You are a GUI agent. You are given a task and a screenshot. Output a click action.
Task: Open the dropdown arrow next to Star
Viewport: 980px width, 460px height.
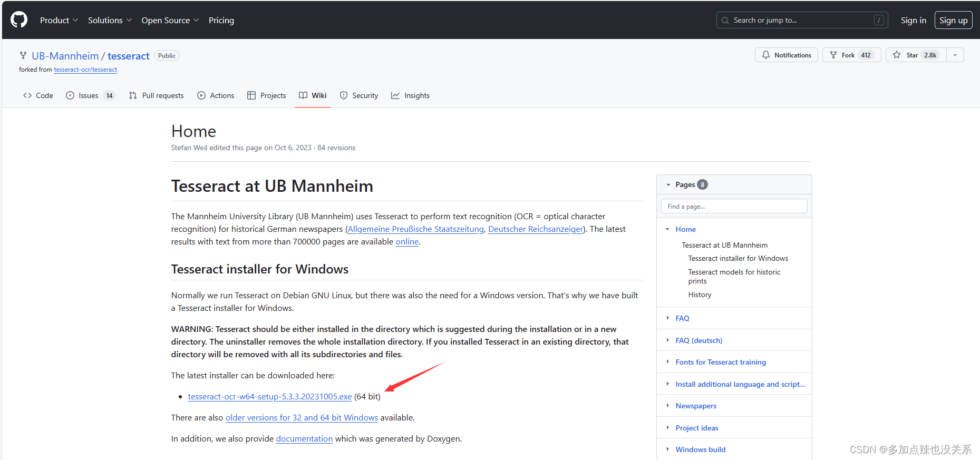click(955, 55)
